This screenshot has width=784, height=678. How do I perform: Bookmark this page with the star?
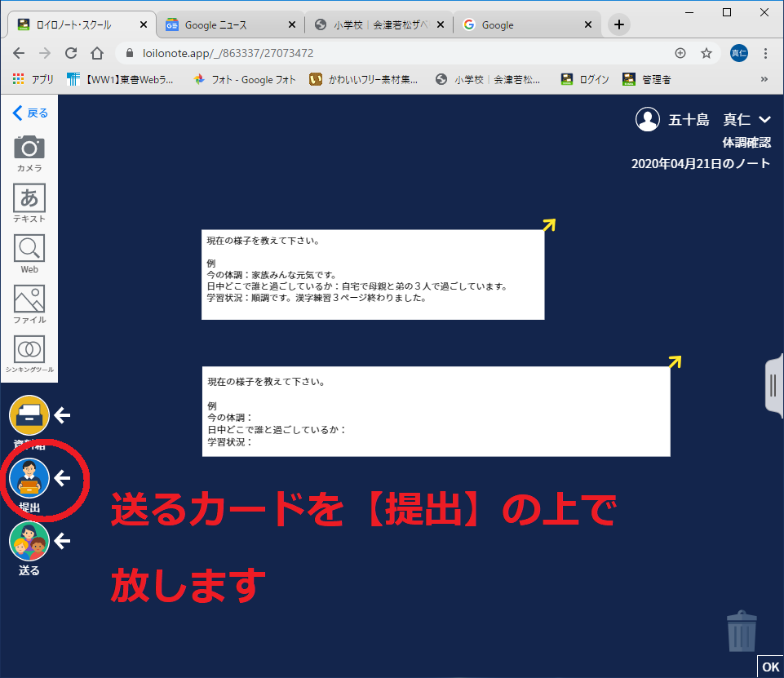[x=706, y=53]
